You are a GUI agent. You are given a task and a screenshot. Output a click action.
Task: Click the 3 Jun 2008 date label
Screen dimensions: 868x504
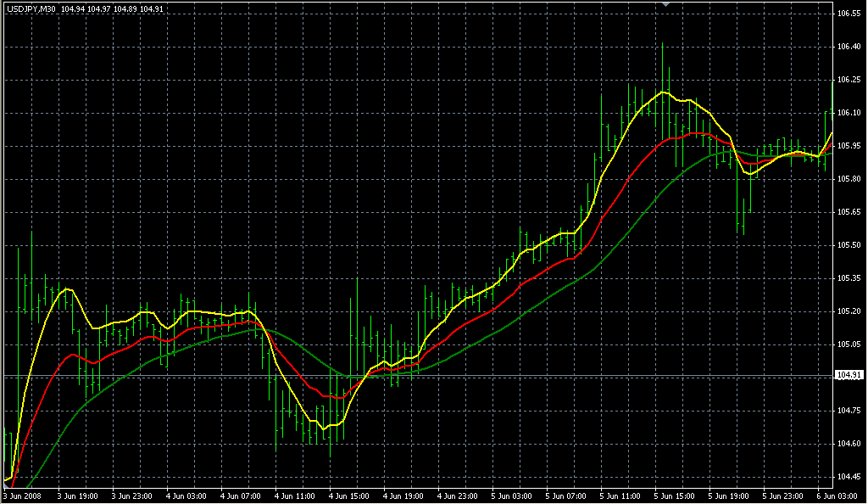pyautogui.click(x=24, y=496)
